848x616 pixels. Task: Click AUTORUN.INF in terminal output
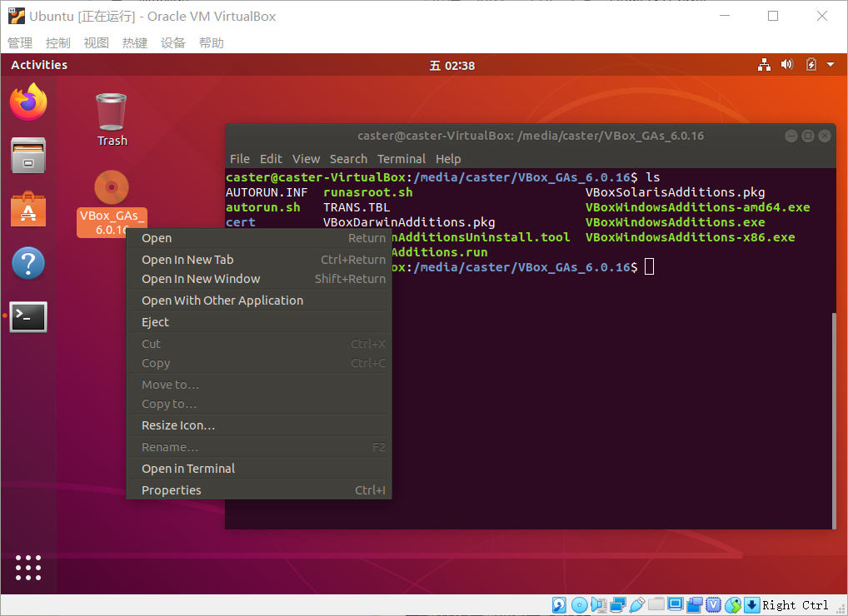tap(267, 192)
